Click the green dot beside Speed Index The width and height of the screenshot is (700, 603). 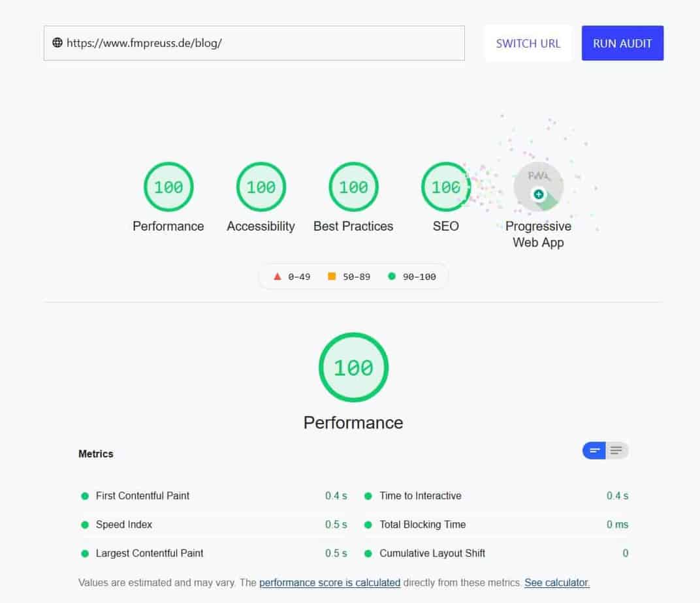[x=85, y=525]
